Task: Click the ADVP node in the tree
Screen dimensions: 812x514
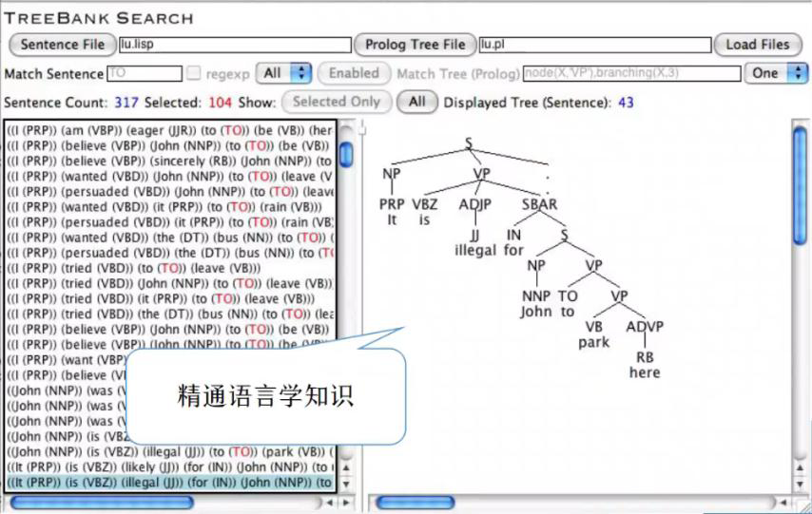Action: [x=645, y=327]
